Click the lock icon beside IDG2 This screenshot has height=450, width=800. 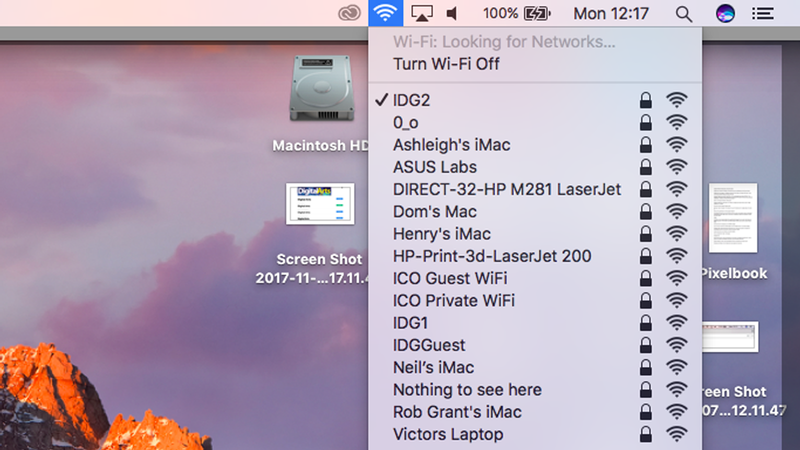(645, 100)
